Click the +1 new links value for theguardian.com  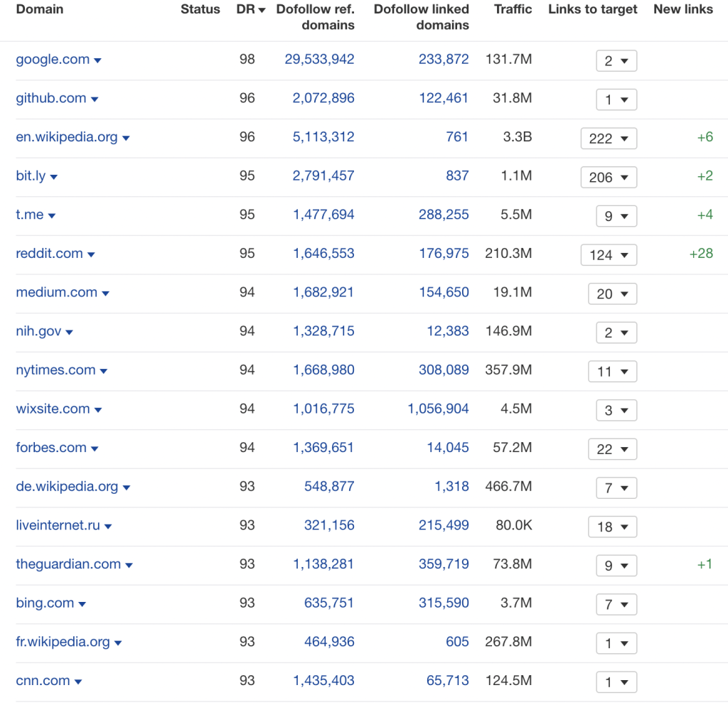click(705, 564)
